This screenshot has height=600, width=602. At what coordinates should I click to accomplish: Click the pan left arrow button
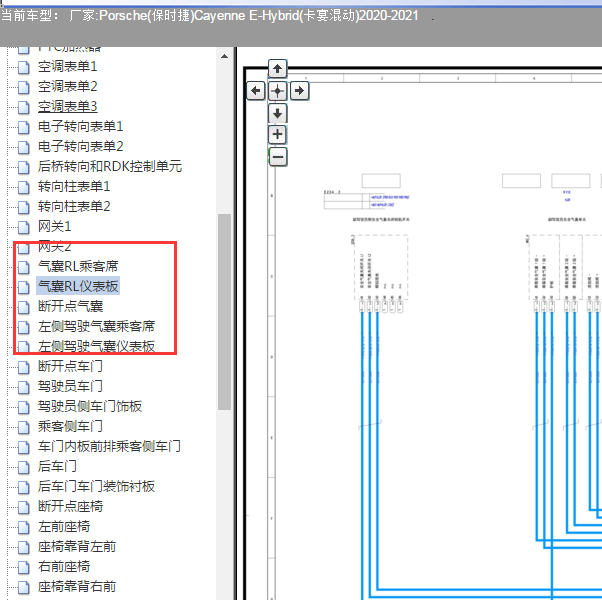click(x=256, y=91)
